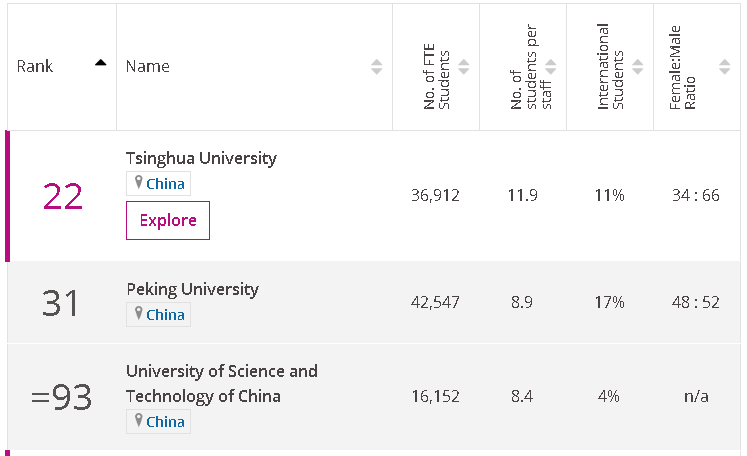Click China tag under Peking University
This screenshot has height=456, width=747.
click(165, 315)
